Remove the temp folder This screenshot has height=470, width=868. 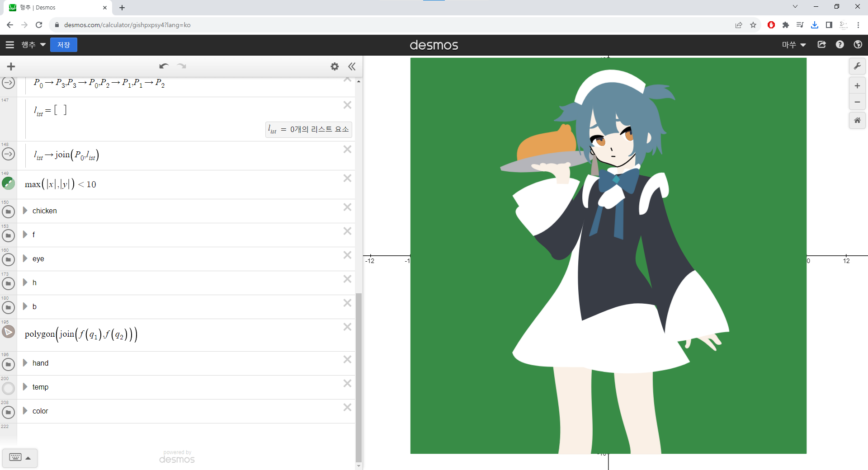tap(347, 383)
